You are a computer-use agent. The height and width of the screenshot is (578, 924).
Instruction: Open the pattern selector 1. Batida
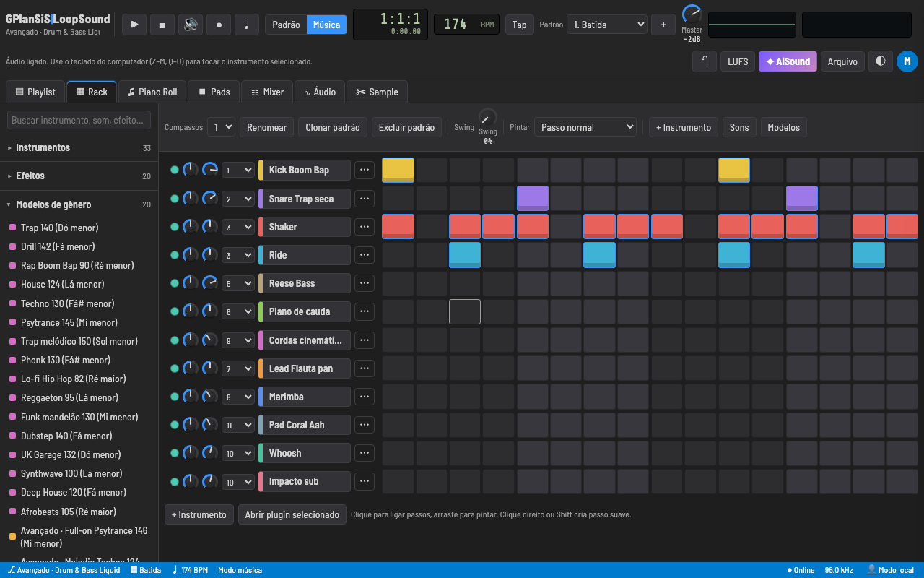[607, 25]
